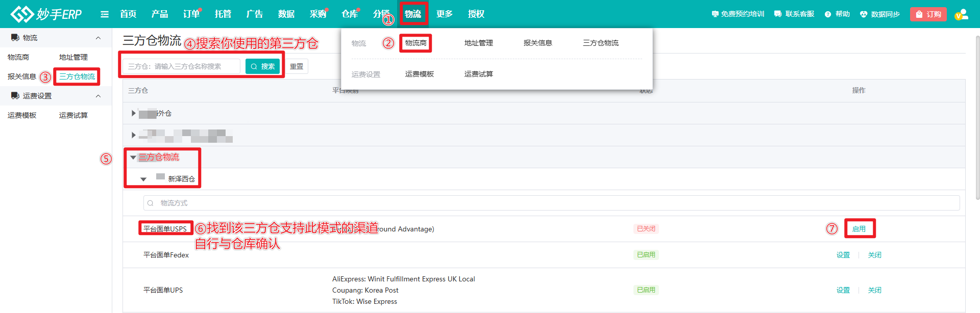
Task: Click the 妙手ERP logo
Action: coord(46,14)
